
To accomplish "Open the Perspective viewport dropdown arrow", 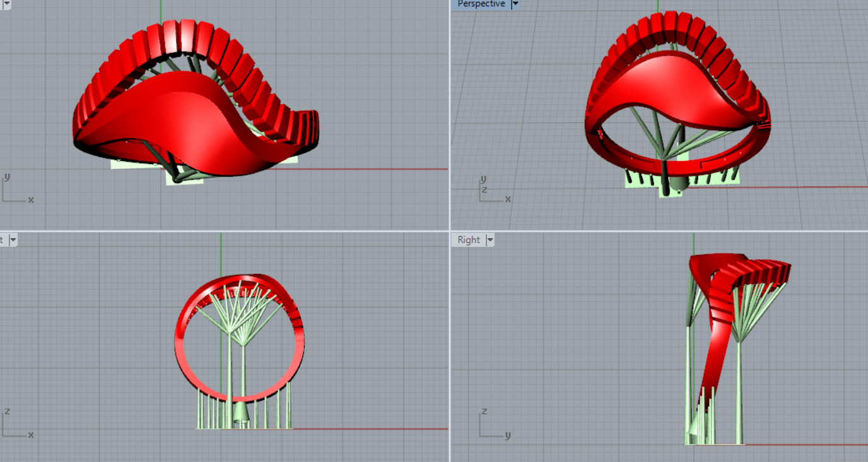I will [x=515, y=4].
